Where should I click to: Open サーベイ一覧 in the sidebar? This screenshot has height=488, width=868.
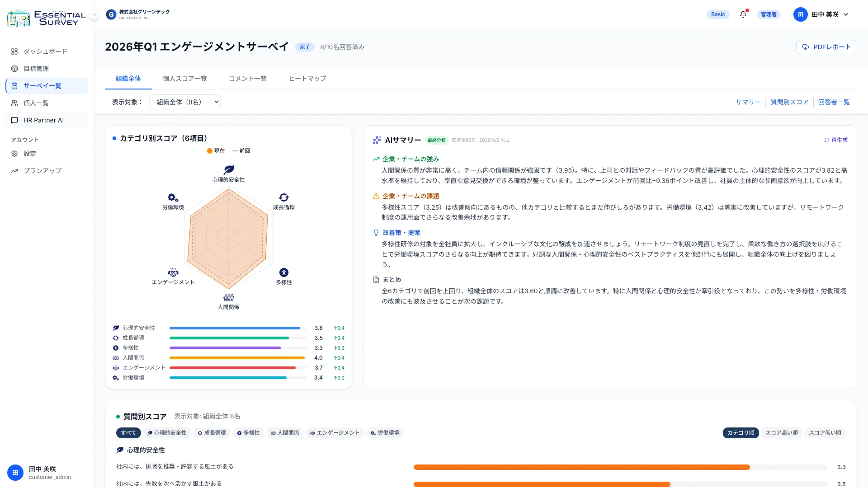[47, 86]
